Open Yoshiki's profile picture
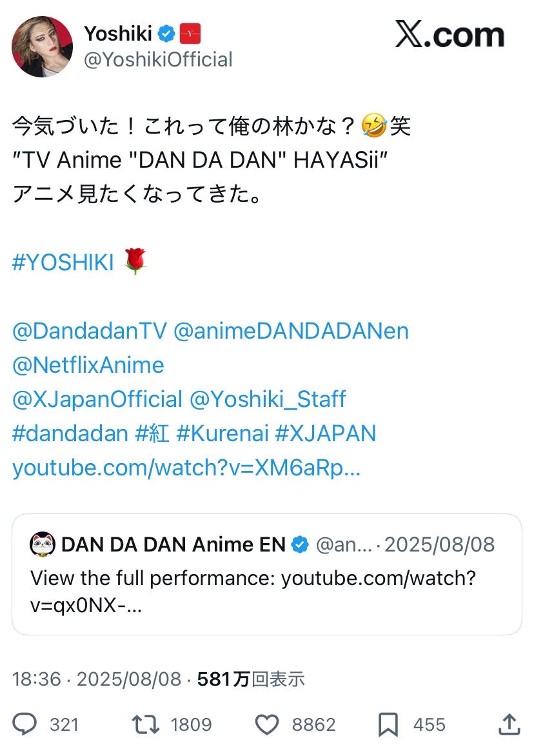Image resolution: width=534 pixels, height=756 pixels. 42,46
